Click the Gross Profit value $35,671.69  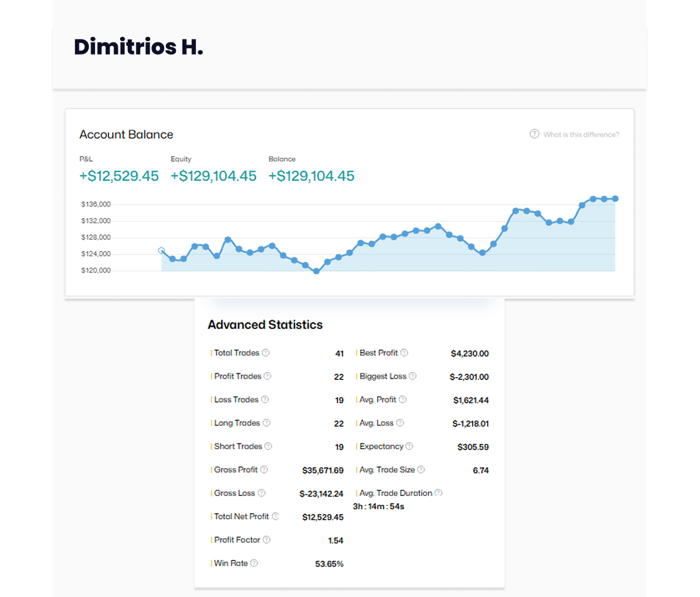(323, 471)
